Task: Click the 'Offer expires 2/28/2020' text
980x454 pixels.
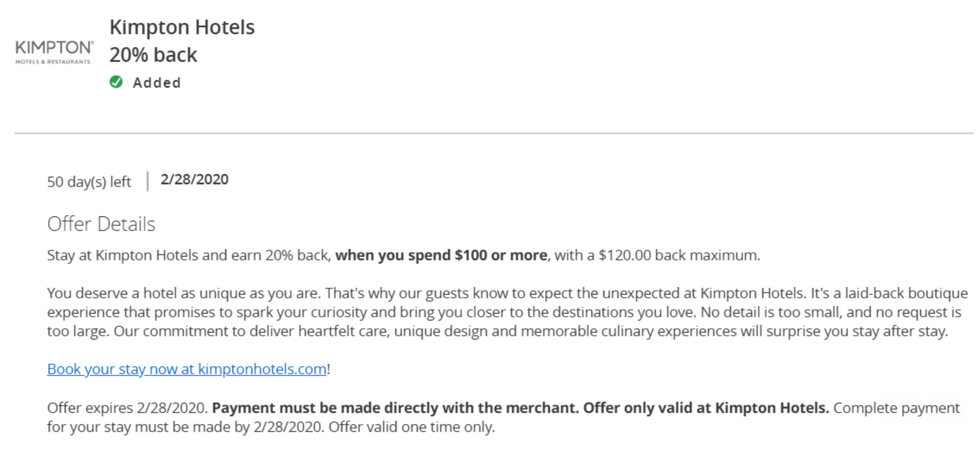Action: [x=127, y=408]
